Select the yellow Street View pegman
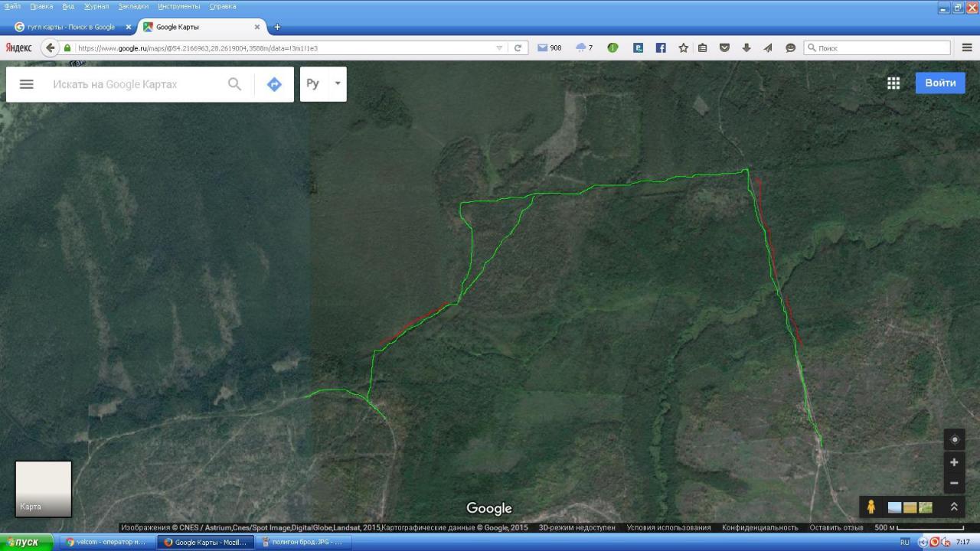Image resolution: width=980 pixels, height=551 pixels. 871,507
